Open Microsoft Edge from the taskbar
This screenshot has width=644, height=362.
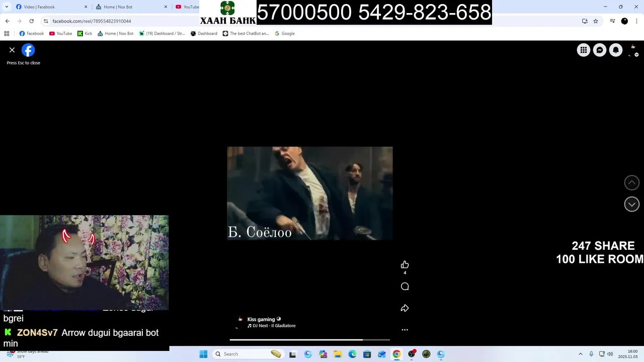352,354
